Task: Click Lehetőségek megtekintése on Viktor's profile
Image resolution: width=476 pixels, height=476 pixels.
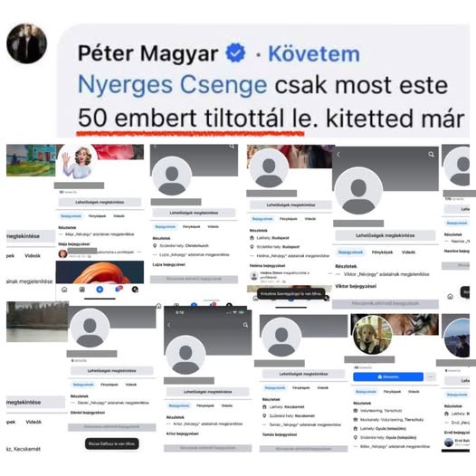Action: coord(386,235)
